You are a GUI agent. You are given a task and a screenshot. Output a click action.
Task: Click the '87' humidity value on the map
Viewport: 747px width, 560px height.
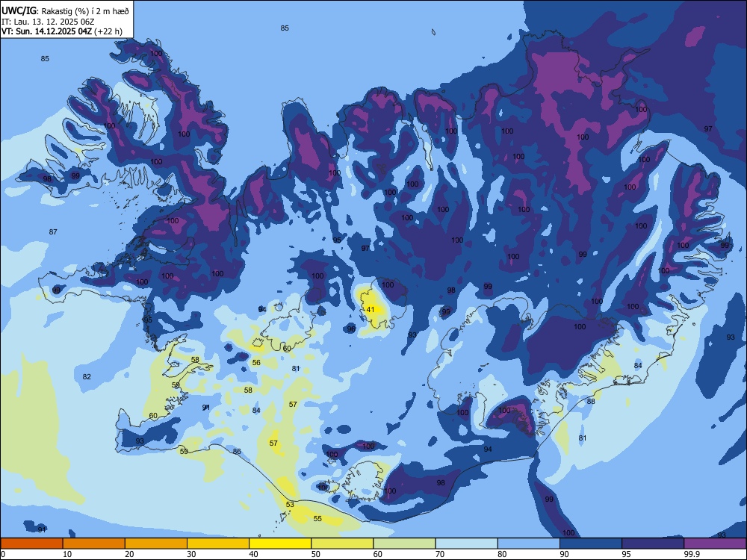coord(53,232)
